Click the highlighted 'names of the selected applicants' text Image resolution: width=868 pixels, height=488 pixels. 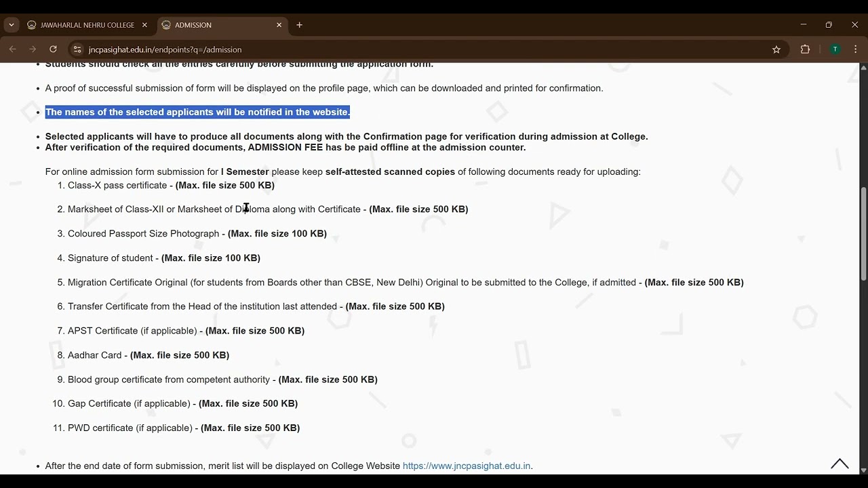click(x=197, y=113)
